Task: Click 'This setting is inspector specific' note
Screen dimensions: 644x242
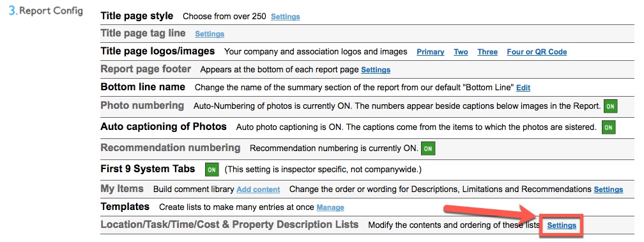Action: (x=323, y=170)
